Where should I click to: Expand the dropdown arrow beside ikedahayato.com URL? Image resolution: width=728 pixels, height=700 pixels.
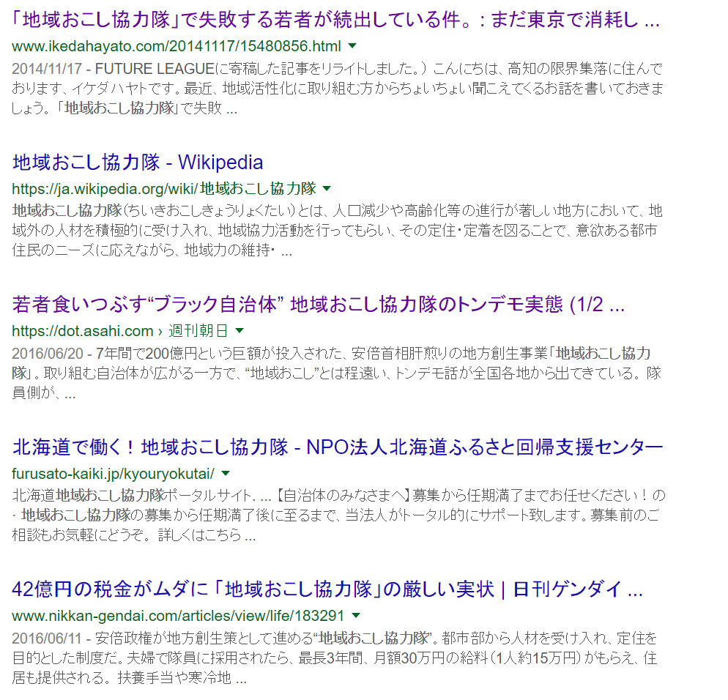pyautogui.click(x=352, y=45)
